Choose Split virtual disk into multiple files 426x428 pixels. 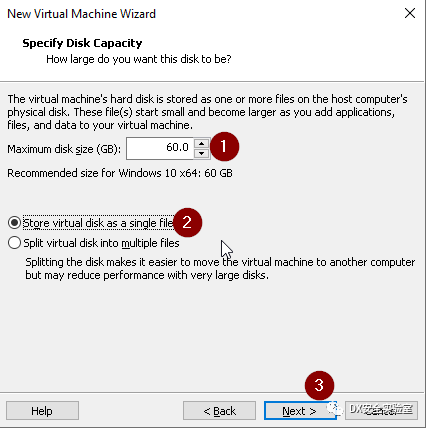94,243
